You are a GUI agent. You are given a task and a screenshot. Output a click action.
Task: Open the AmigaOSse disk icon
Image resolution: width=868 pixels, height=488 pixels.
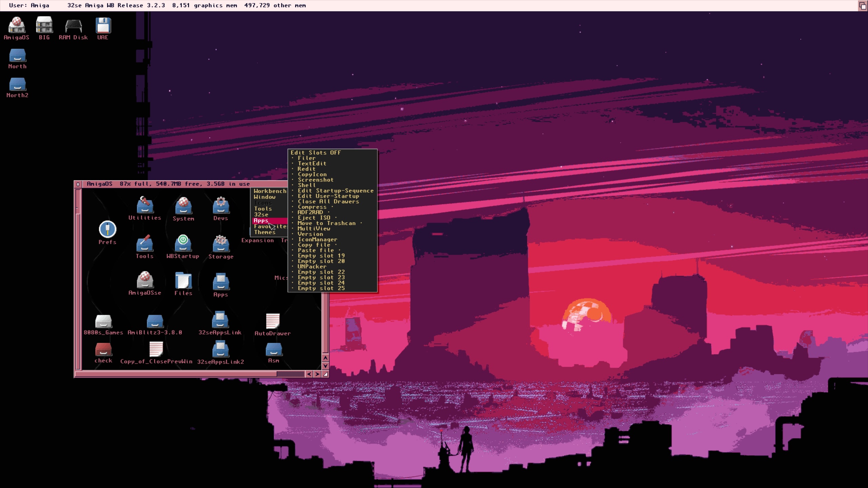(x=145, y=280)
